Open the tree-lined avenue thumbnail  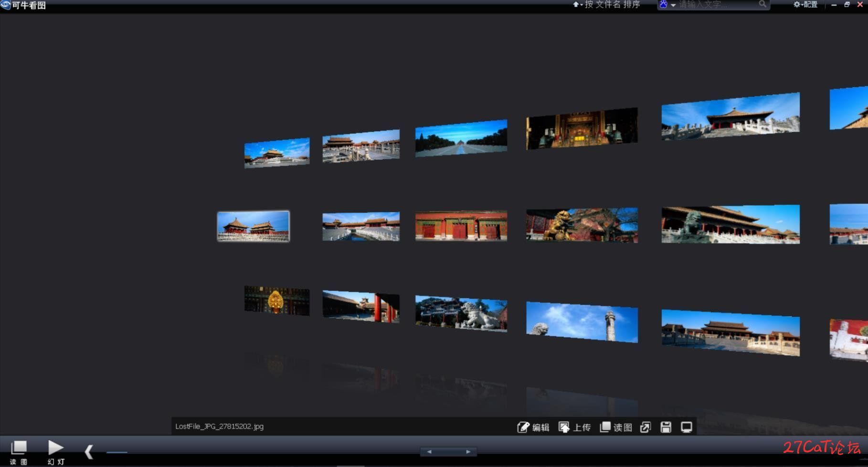[461, 138]
